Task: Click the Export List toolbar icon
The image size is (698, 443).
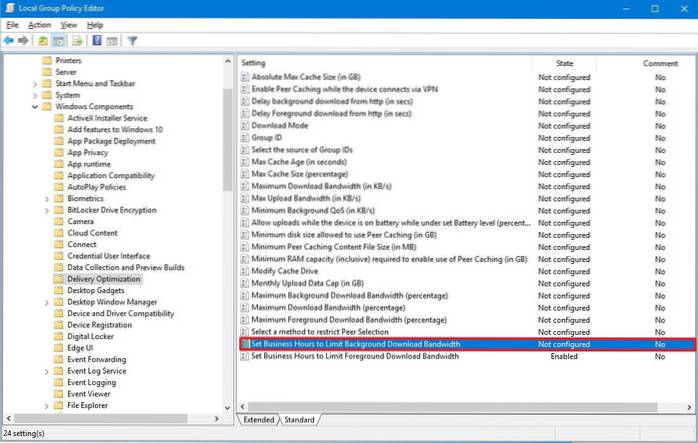Action: tap(79, 40)
